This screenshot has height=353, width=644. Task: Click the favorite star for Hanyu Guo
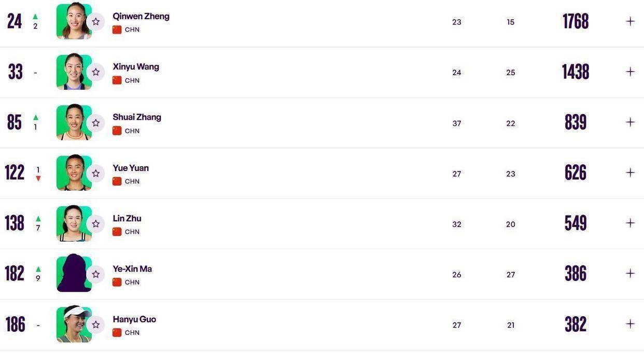coord(96,324)
